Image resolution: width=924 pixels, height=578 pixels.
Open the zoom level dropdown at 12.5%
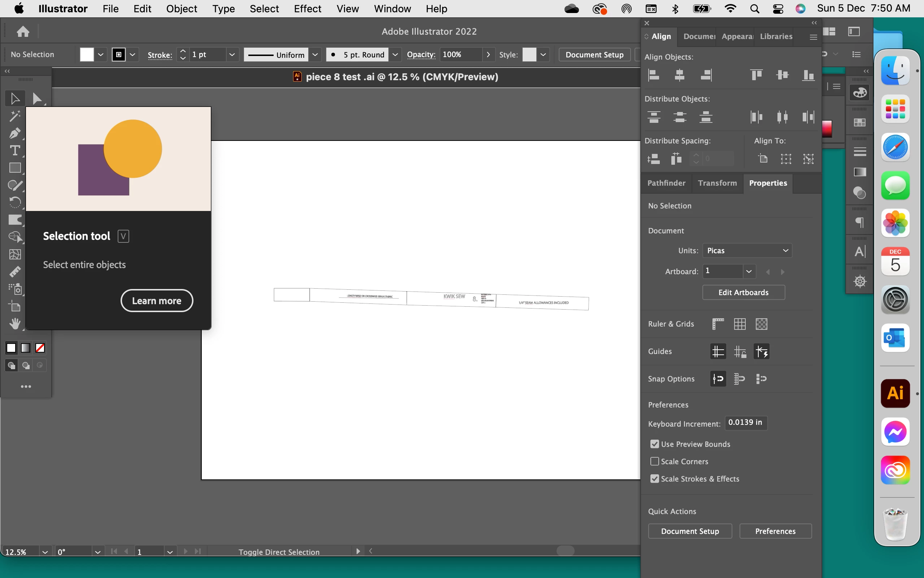pyautogui.click(x=45, y=552)
